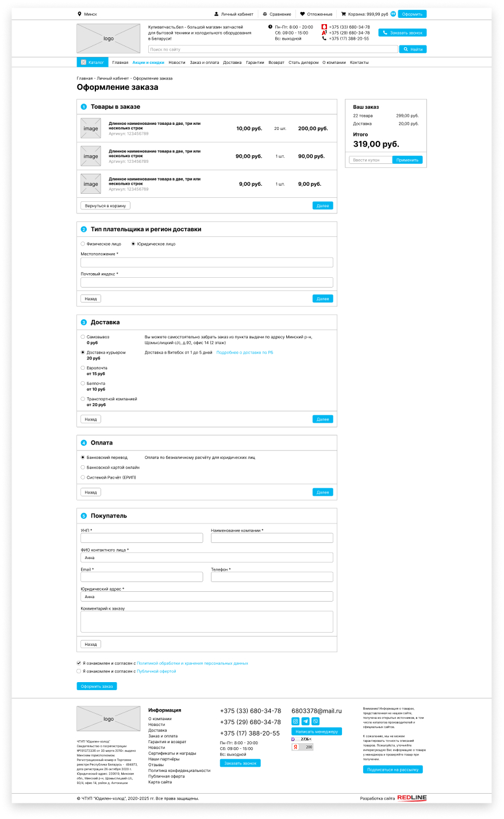Click the Сравнение compare icon
This screenshot has height=819, width=504.
tap(265, 14)
